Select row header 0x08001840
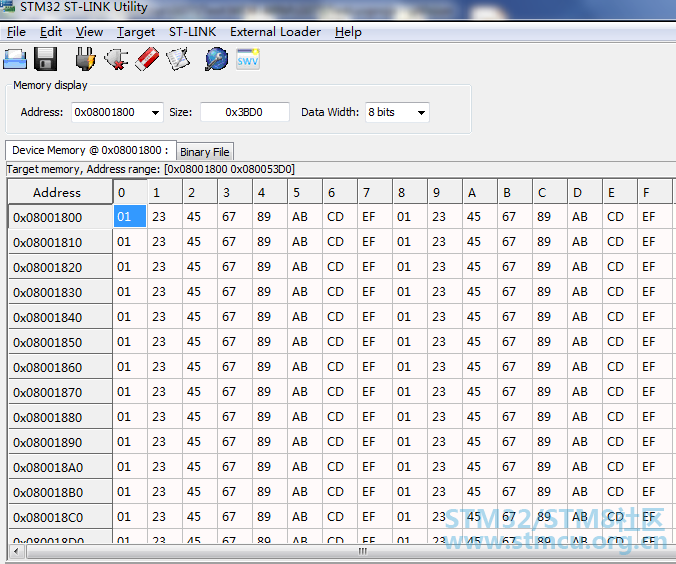 (60, 317)
